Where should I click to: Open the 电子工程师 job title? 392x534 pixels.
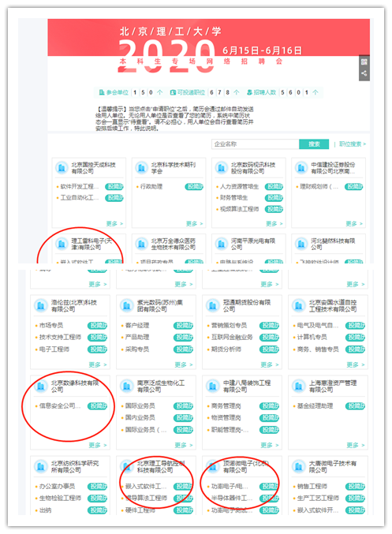point(54,349)
